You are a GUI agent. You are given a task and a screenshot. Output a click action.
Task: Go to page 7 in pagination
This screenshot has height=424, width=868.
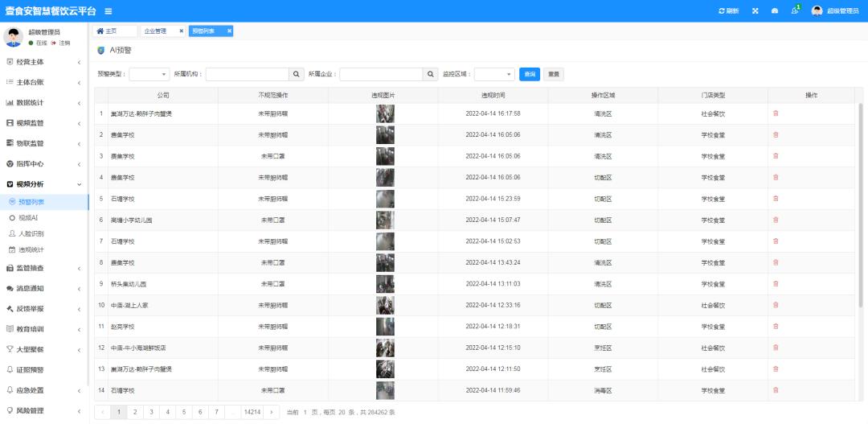pyautogui.click(x=216, y=413)
